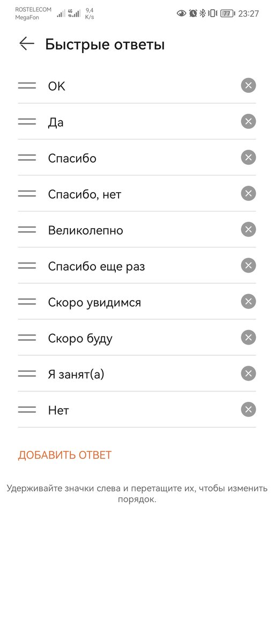
Task: Open the "Спасибо" reply text for editing
Action: tap(72, 158)
